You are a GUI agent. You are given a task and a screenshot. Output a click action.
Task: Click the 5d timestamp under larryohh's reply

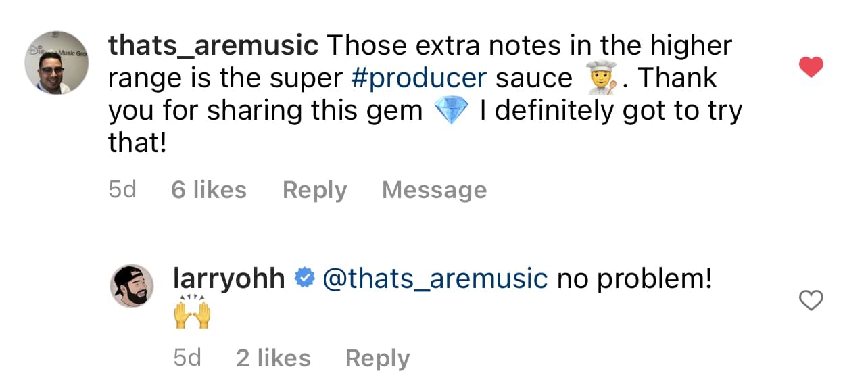[x=187, y=358]
